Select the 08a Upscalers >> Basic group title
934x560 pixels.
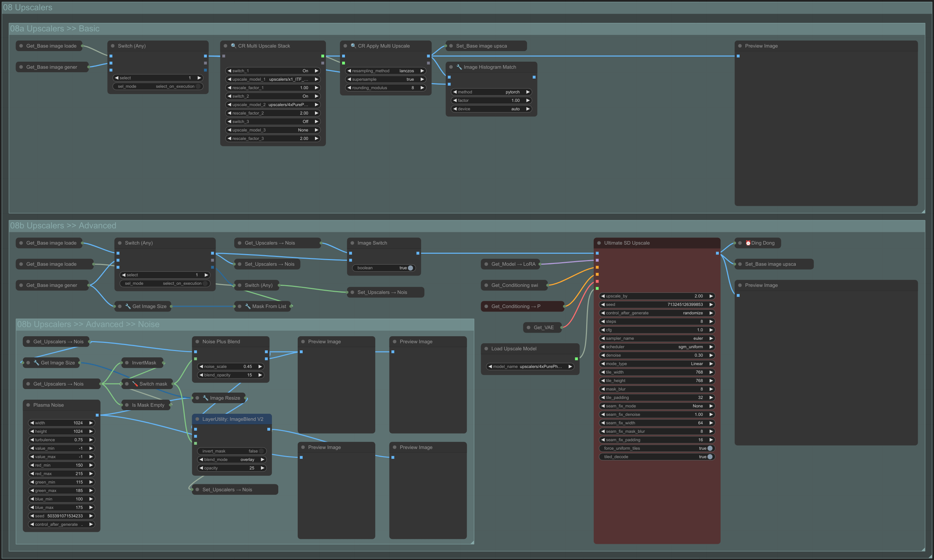[55, 29]
